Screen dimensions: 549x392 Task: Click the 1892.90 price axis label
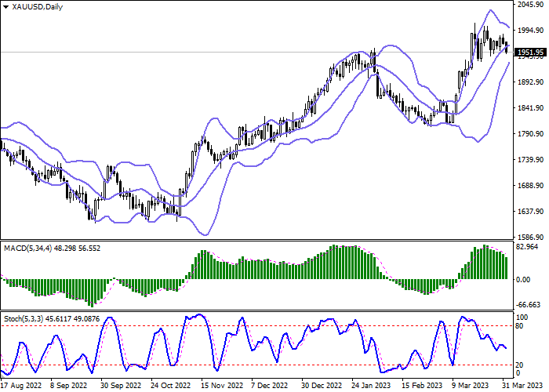pyautogui.click(x=531, y=82)
